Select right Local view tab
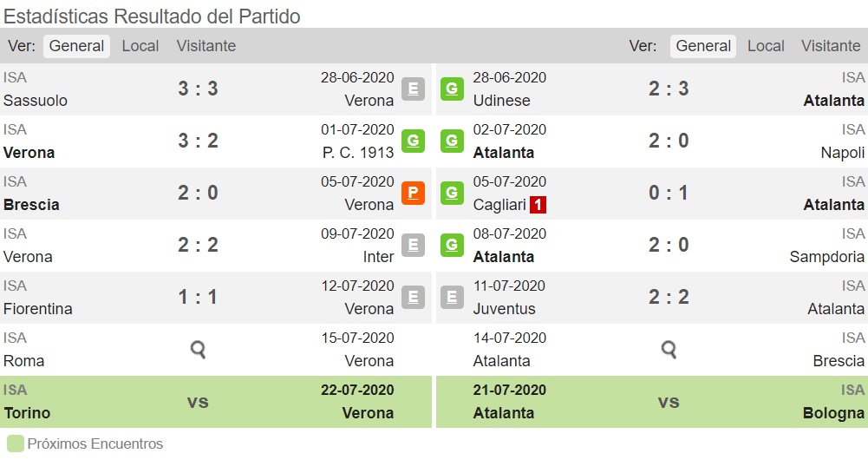The width and height of the screenshot is (868, 460). coord(766,46)
